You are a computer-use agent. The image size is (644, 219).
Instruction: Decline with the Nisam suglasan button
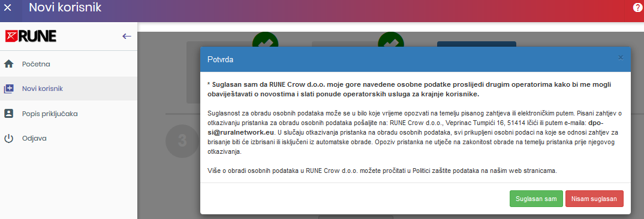point(594,199)
